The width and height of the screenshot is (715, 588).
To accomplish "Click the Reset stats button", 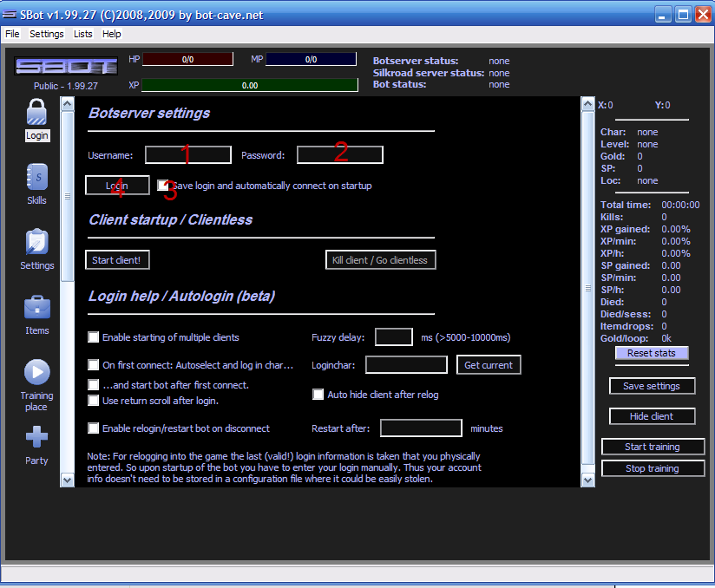I will point(652,353).
